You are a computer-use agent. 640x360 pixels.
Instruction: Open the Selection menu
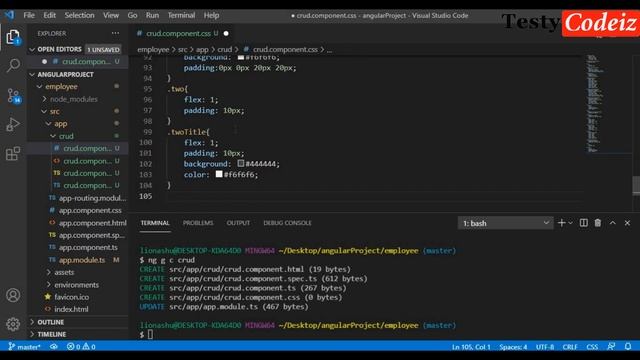pos(79,15)
